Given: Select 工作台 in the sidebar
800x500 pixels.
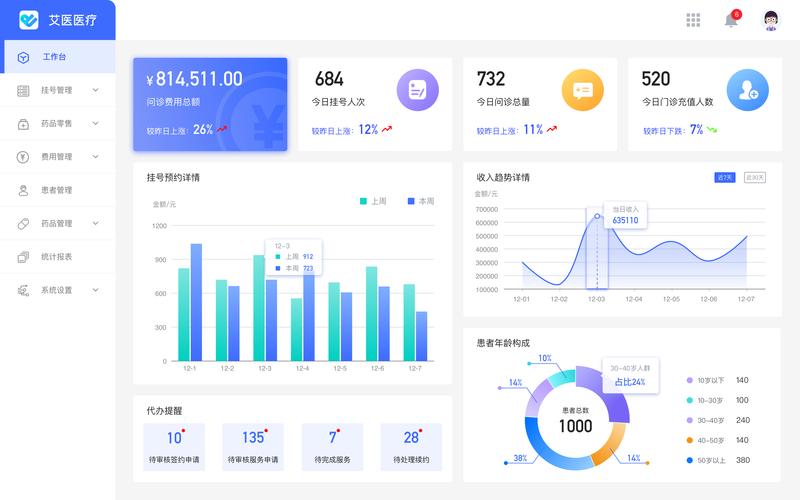Looking at the screenshot, I should point(55,57).
